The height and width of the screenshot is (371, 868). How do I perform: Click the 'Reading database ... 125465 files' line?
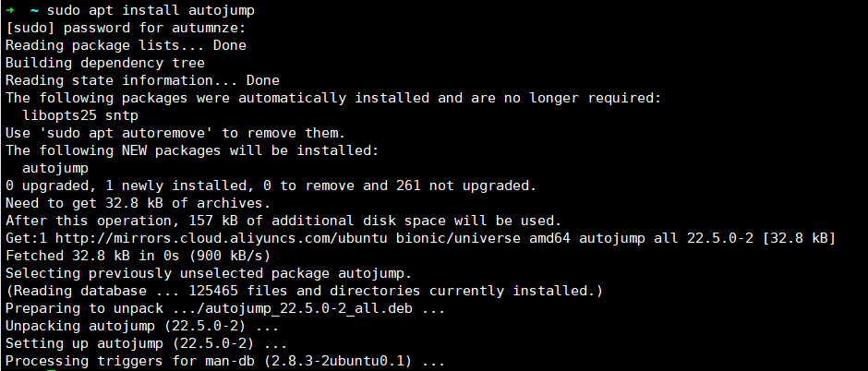pyautogui.click(x=304, y=291)
